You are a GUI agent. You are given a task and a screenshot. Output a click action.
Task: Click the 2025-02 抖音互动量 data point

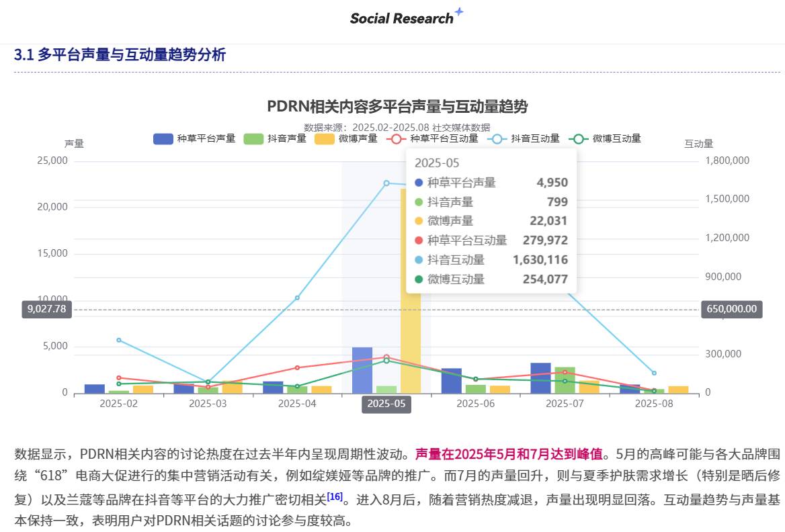point(119,340)
